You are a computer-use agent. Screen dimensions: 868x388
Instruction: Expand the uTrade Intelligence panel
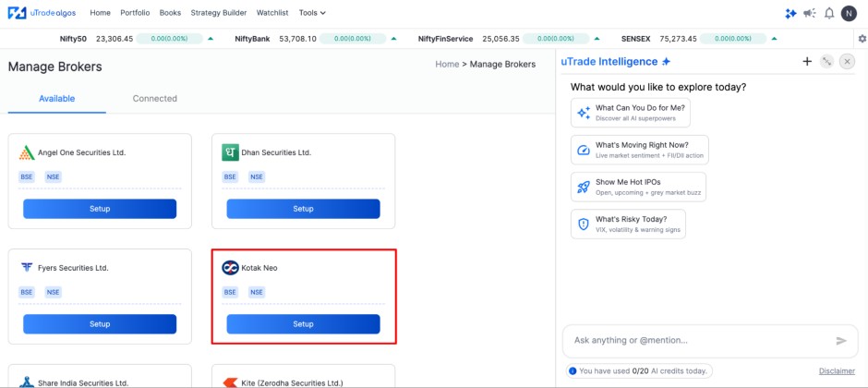[826, 62]
